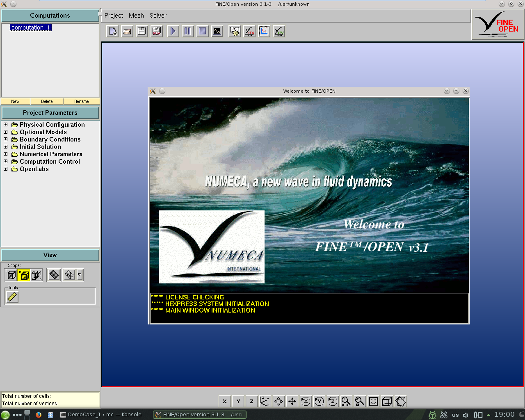Click the Save RUN files icon
Image resolution: width=525 pixels, height=420 pixels.
click(157, 31)
